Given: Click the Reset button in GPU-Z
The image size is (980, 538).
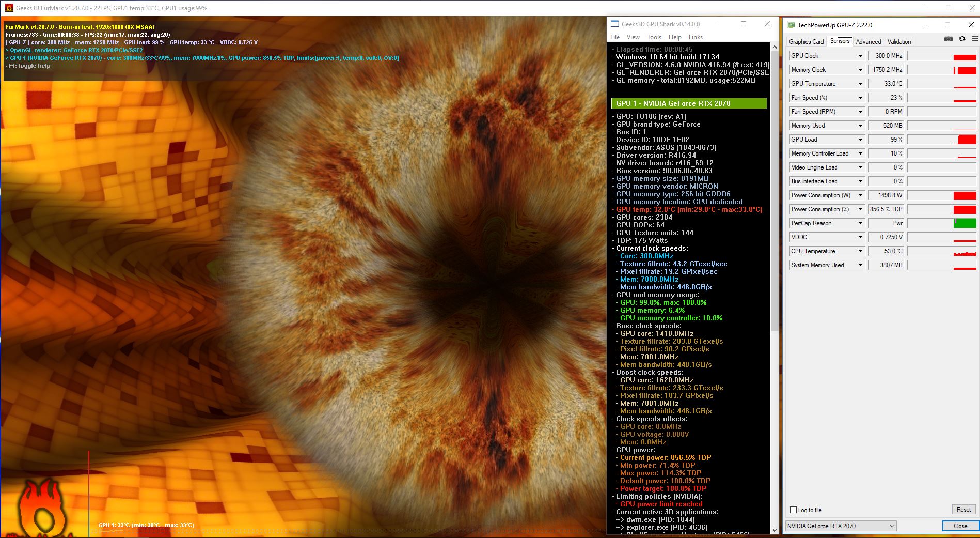Looking at the screenshot, I should [963, 510].
